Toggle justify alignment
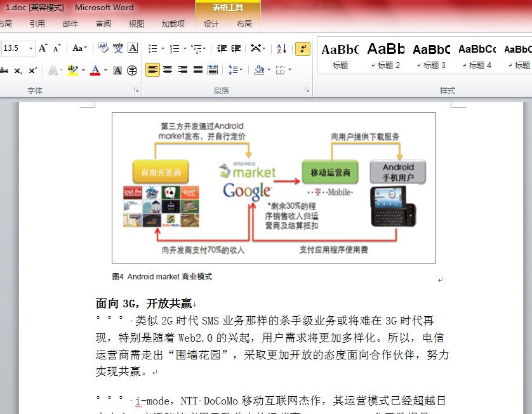Image resolution: width=532 pixels, height=414 pixels. click(x=198, y=70)
